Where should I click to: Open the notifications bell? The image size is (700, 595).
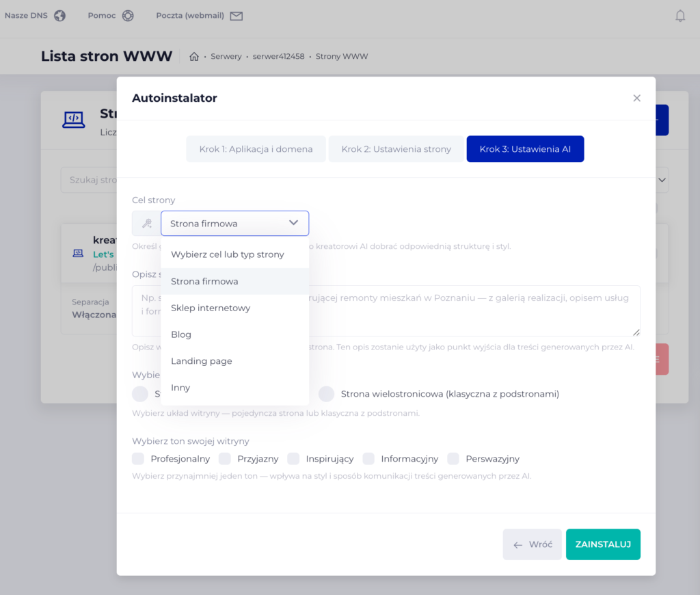pyautogui.click(x=679, y=16)
